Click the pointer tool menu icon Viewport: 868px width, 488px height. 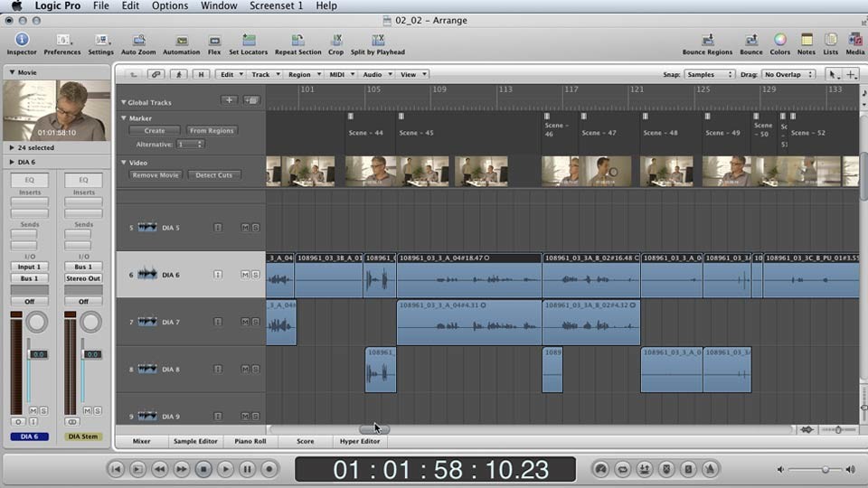833,74
